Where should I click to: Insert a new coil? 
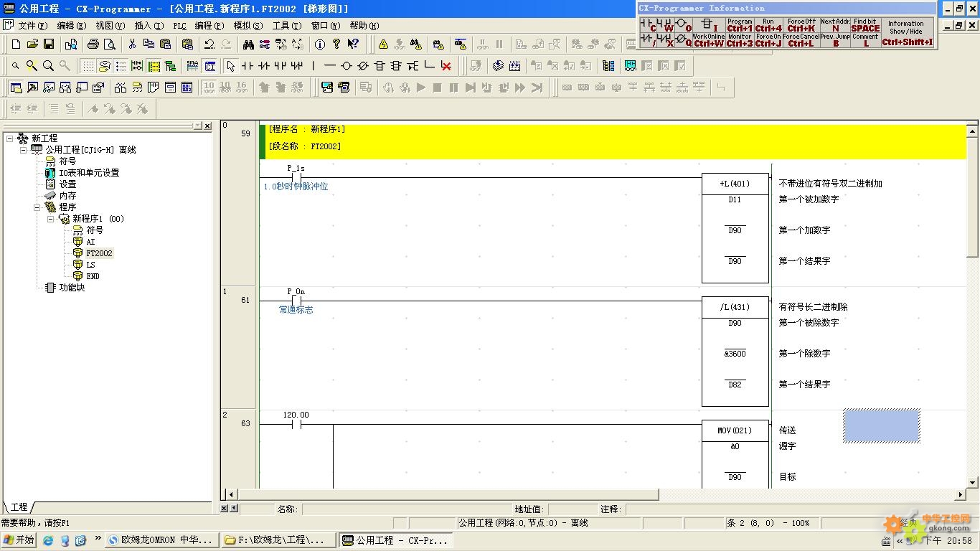[x=346, y=66]
